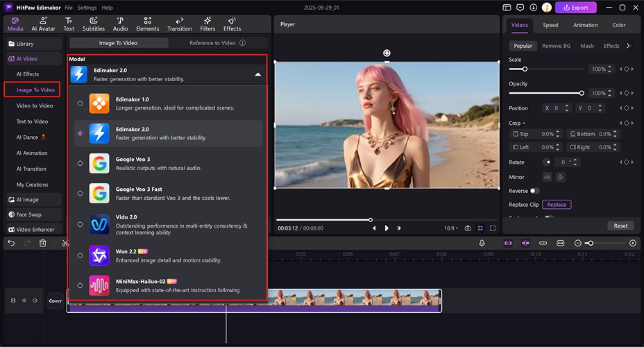This screenshot has height=347, width=644.
Task: Switch to the Speed tab
Action: click(550, 25)
